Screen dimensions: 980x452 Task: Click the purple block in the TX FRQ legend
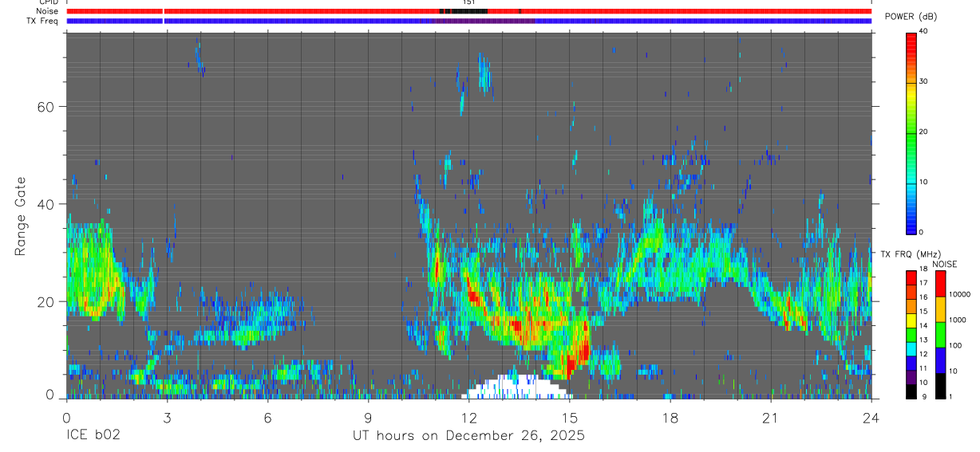coord(911,375)
